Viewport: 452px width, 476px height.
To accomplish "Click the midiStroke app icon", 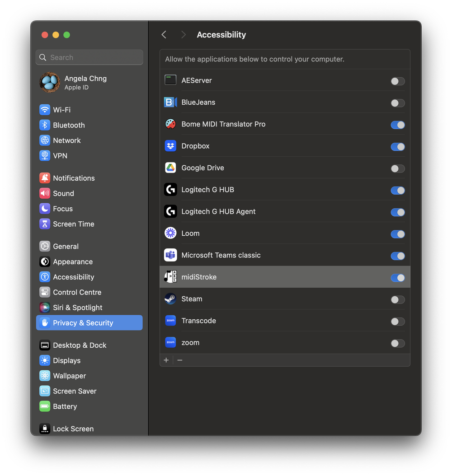I will 170,276.
